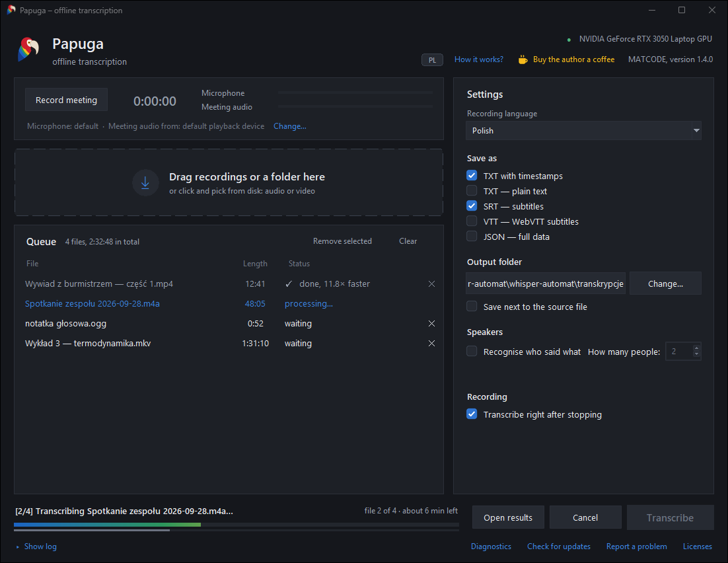Select Spotkanie zespołu 2026-09-28.m4a row
Screen dimensions: 728x563
[229, 304]
